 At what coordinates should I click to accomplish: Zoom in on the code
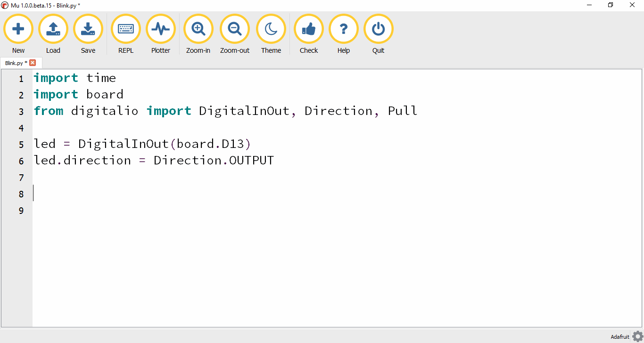[198, 29]
